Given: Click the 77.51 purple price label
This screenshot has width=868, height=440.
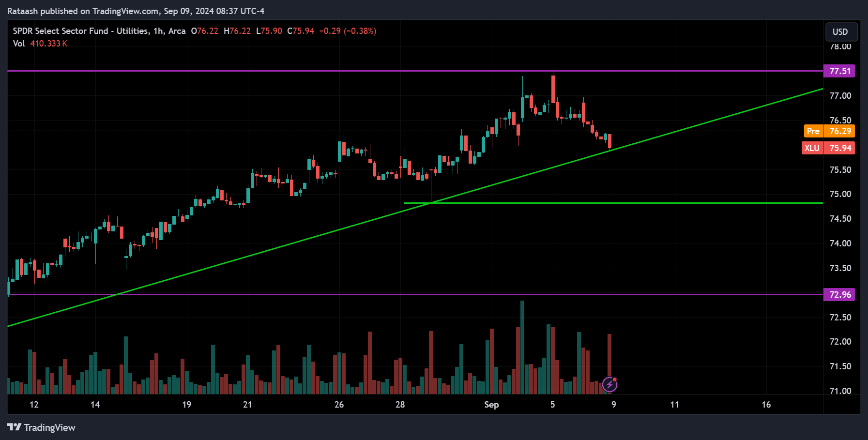Looking at the screenshot, I should 839,71.
